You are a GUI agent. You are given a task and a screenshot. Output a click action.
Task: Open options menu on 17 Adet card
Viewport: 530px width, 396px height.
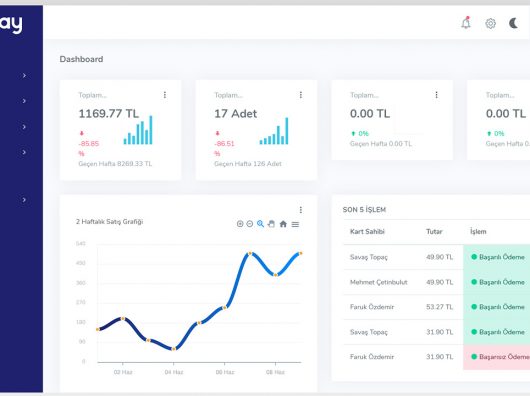pos(301,95)
